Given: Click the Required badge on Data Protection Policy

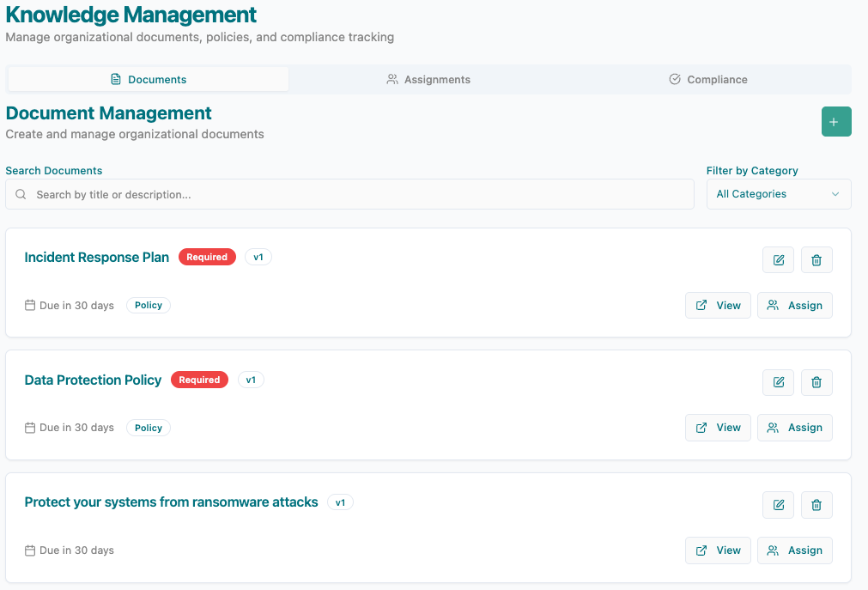Looking at the screenshot, I should tap(199, 380).
